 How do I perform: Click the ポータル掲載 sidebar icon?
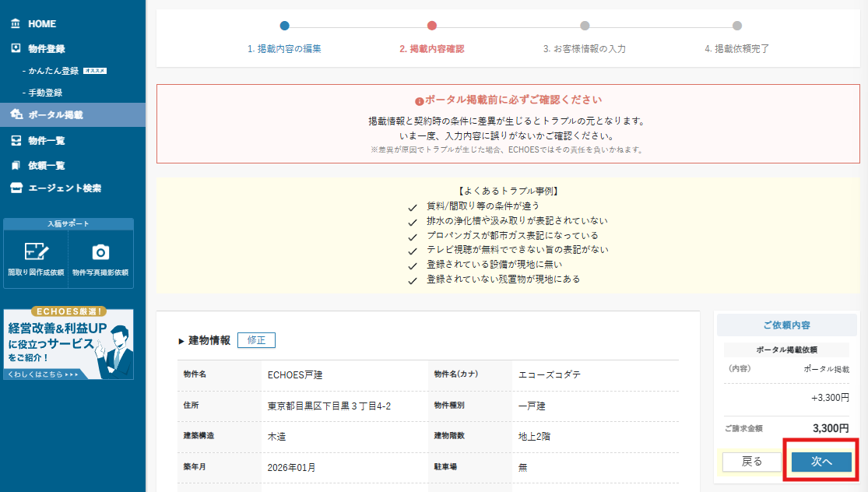pos(16,114)
